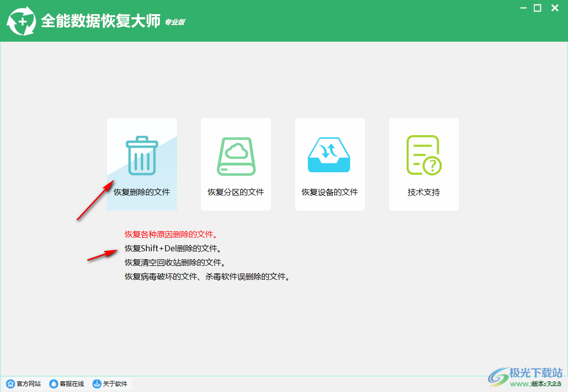Open the 技术支持 support panel

424,192
